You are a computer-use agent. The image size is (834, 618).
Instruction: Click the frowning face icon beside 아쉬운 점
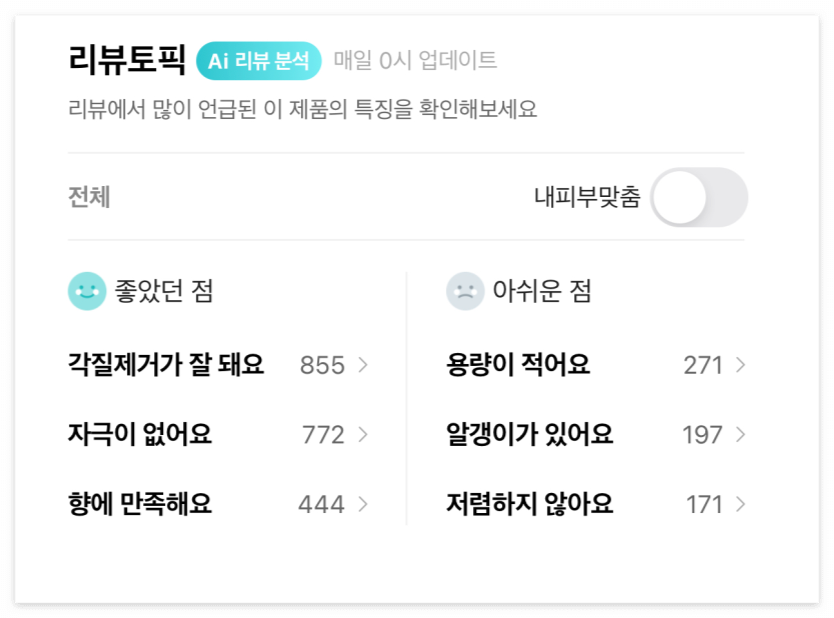[x=464, y=291]
